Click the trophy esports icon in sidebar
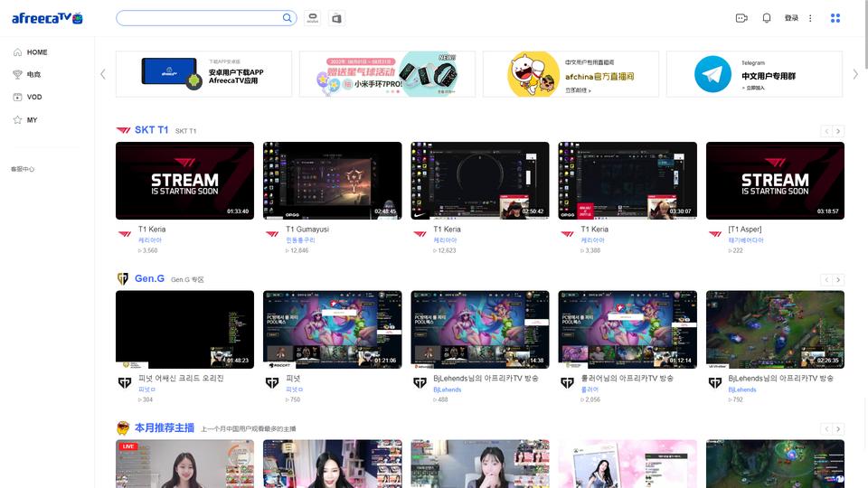This screenshot has width=868, height=488. coord(18,74)
